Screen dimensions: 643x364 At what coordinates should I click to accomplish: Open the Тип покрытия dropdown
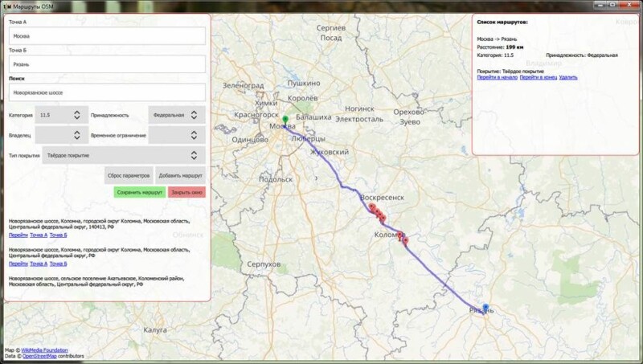(121, 155)
